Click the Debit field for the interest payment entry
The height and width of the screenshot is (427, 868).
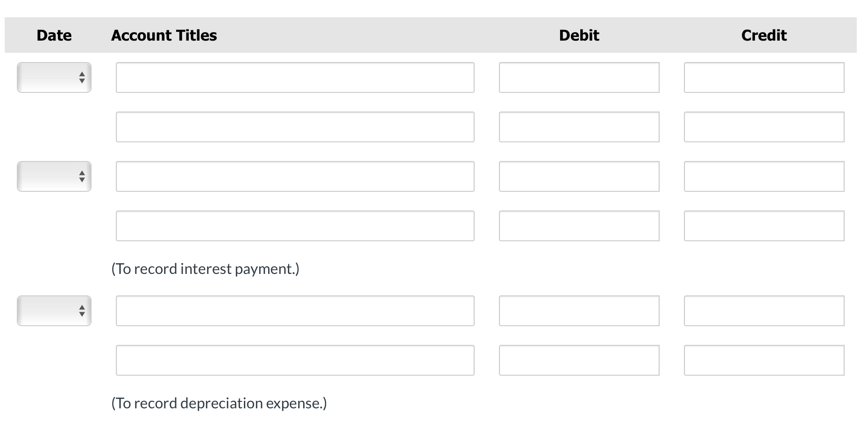click(579, 176)
